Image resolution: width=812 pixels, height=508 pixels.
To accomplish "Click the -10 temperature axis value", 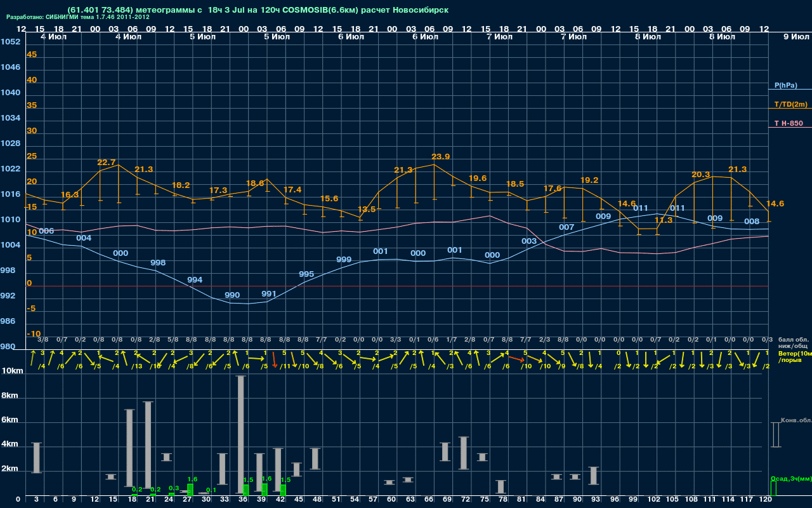I will coord(34,334).
